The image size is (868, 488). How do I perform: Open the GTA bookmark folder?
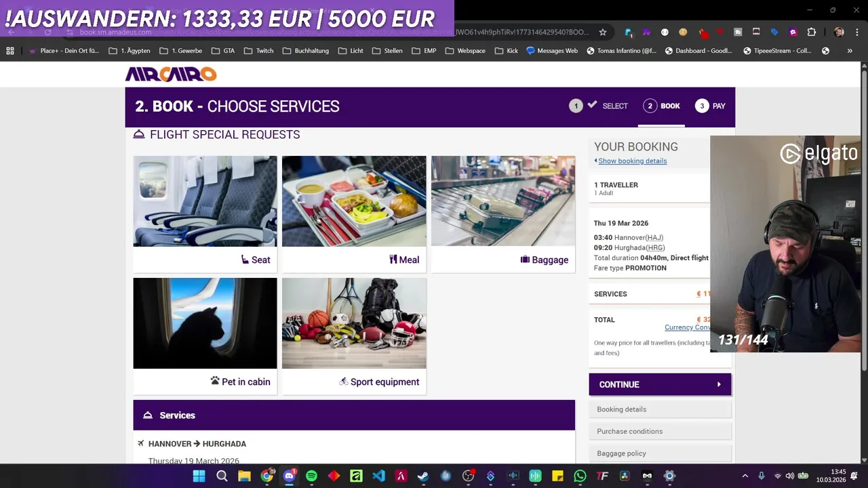222,51
